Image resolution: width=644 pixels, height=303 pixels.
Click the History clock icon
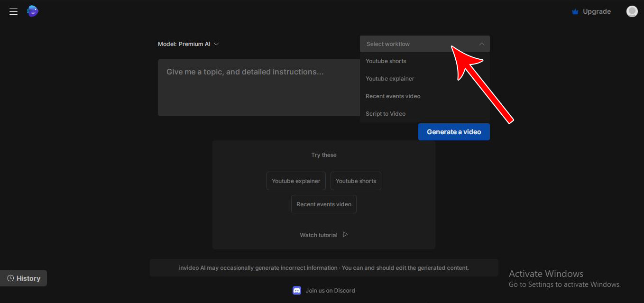point(10,278)
